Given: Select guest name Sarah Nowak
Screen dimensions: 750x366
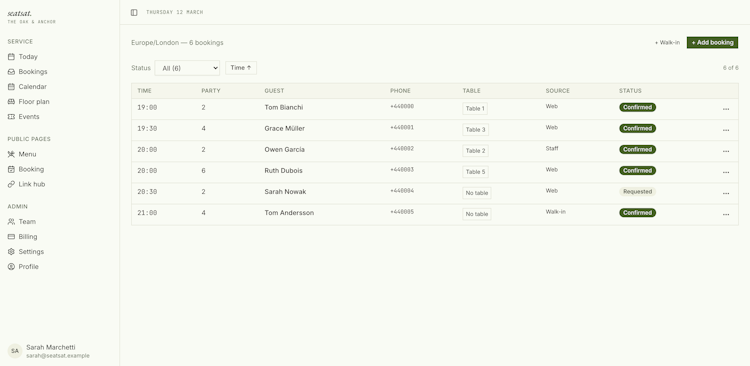Looking at the screenshot, I should tap(285, 191).
